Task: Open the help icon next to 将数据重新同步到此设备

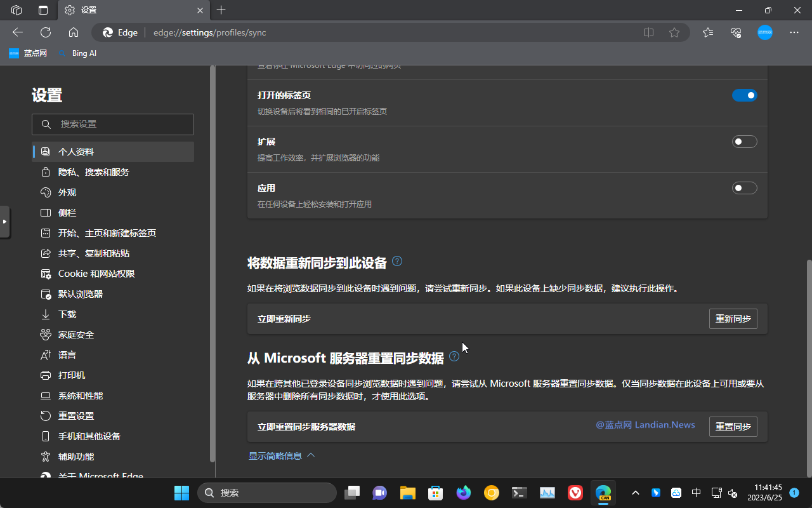Action: (397, 261)
